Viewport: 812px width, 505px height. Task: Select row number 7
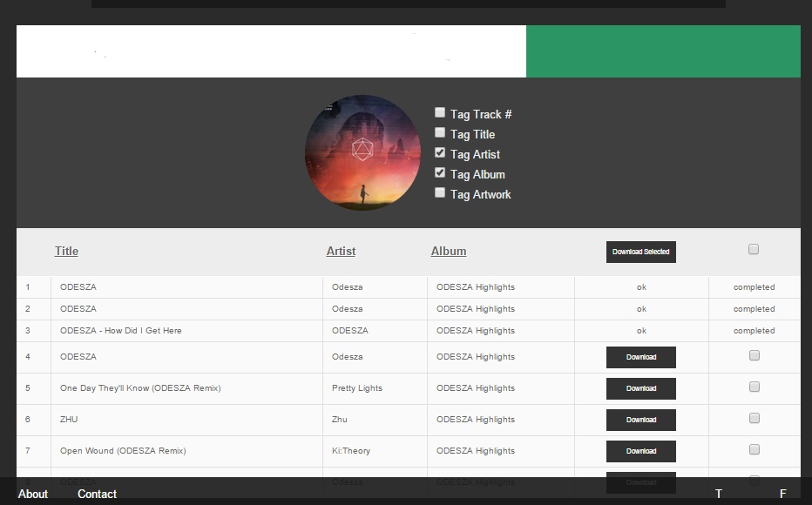click(28, 451)
